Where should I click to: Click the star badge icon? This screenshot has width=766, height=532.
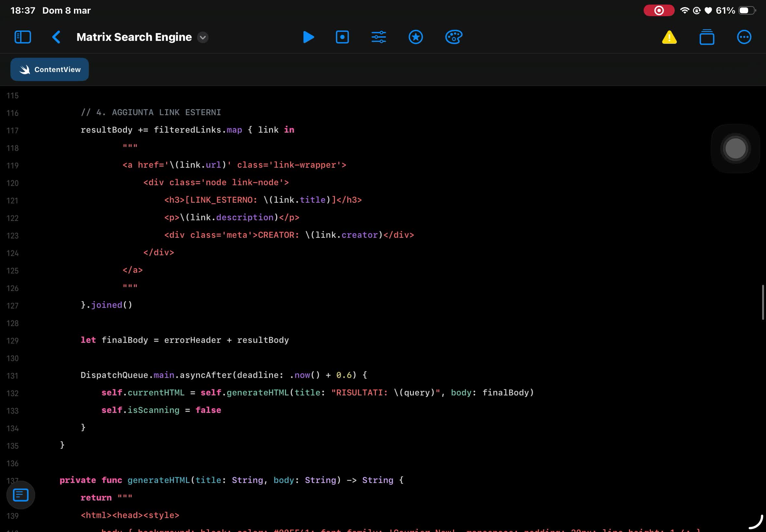coord(415,37)
